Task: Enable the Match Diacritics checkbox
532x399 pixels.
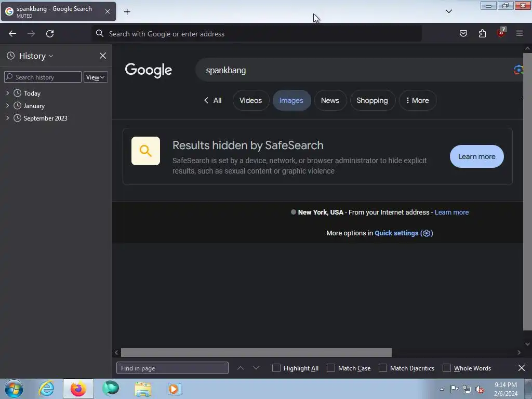Action: pyautogui.click(x=383, y=368)
